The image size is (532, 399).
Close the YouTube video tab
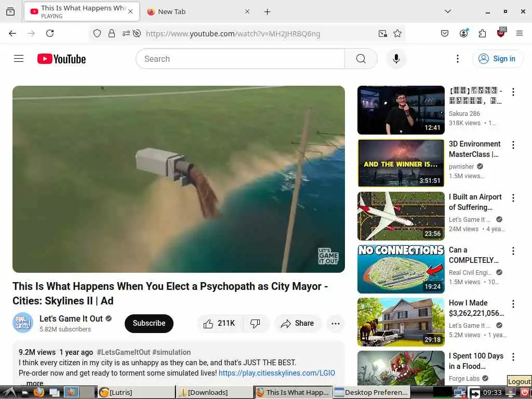[130, 11]
